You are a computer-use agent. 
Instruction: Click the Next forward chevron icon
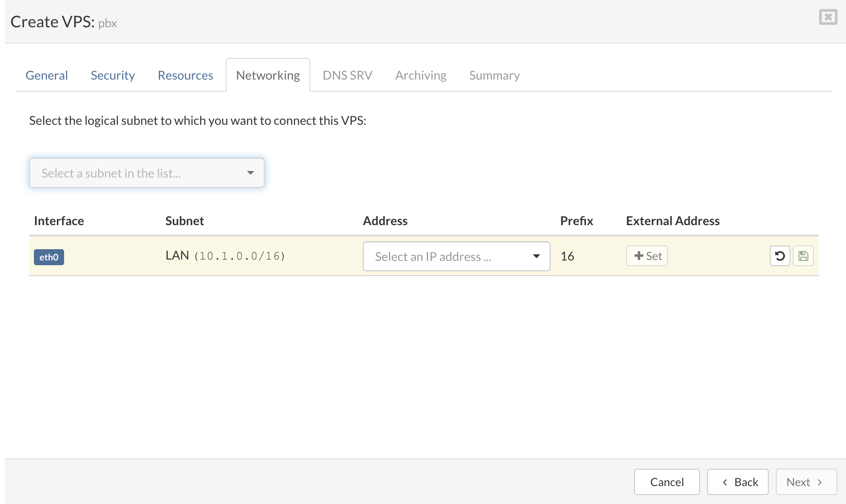pos(820,482)
